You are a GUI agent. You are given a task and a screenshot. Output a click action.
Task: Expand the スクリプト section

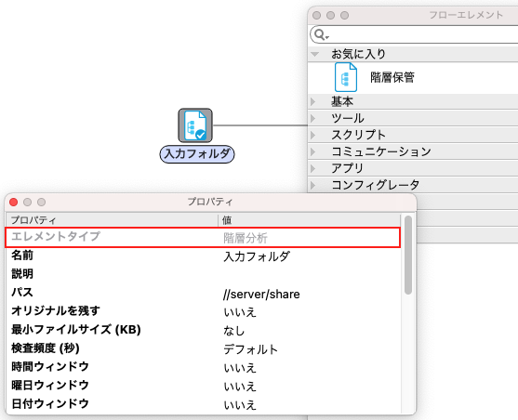[313, 135]
